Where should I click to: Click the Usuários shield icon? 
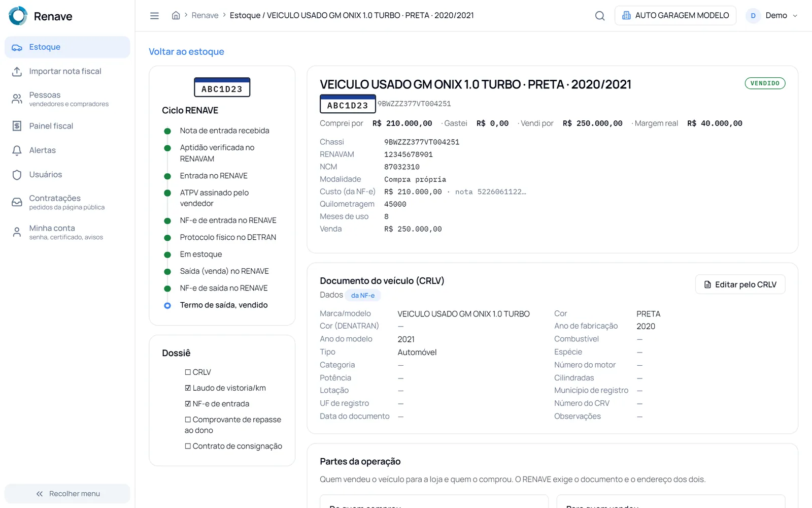click(17, 175)
